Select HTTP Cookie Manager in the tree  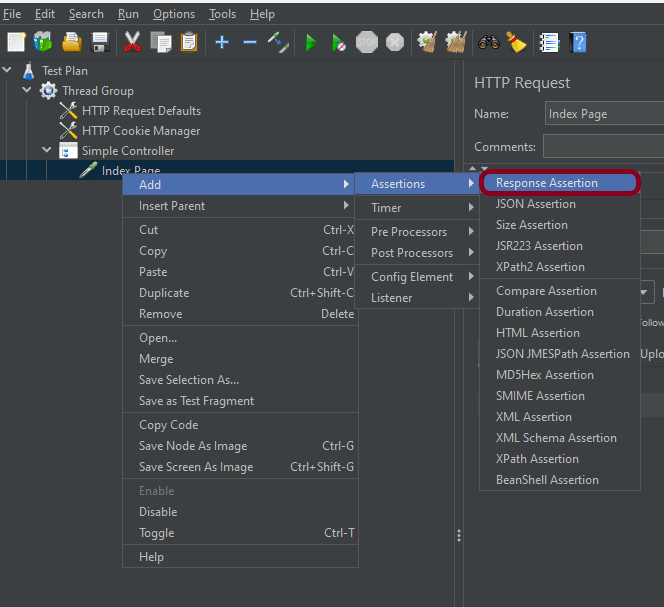[141, 131]
